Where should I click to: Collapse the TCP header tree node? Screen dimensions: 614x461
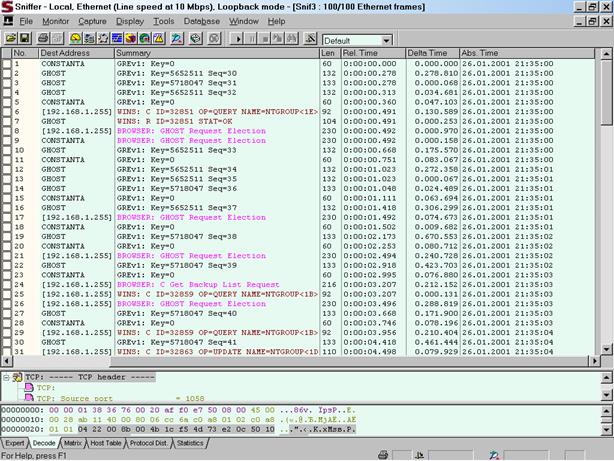coord(6,376)
